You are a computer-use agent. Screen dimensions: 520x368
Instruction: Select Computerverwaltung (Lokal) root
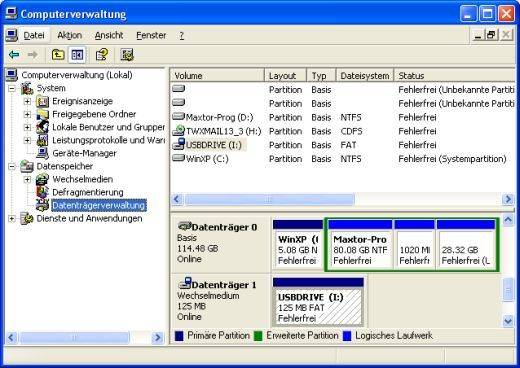click(77, 75)
